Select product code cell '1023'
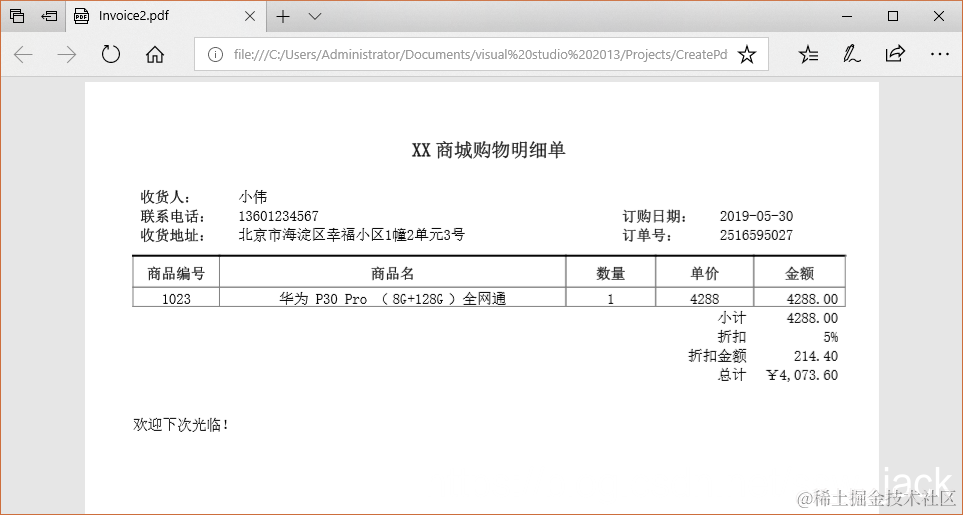 [x=176, y=299]
